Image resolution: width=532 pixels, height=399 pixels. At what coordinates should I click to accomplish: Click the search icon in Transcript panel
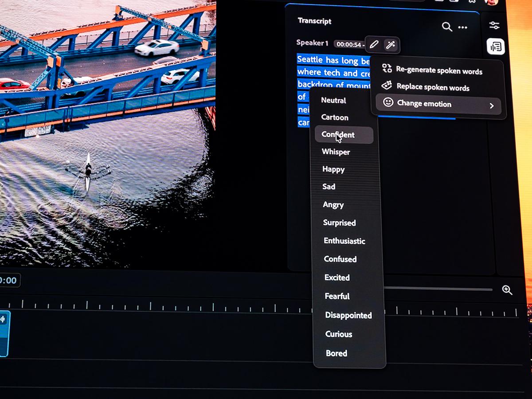tap(447, 27)
